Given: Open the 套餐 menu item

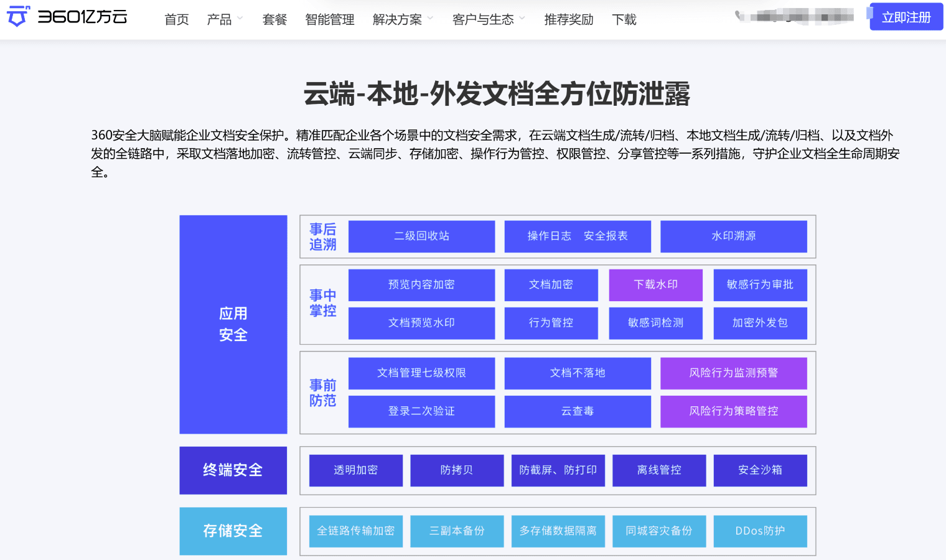Looking at the screenshot, I should [x=274, y=19].
